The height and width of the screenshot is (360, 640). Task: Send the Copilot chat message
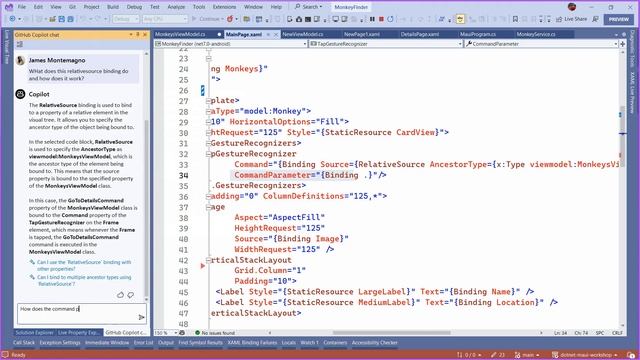click(141, 317)
